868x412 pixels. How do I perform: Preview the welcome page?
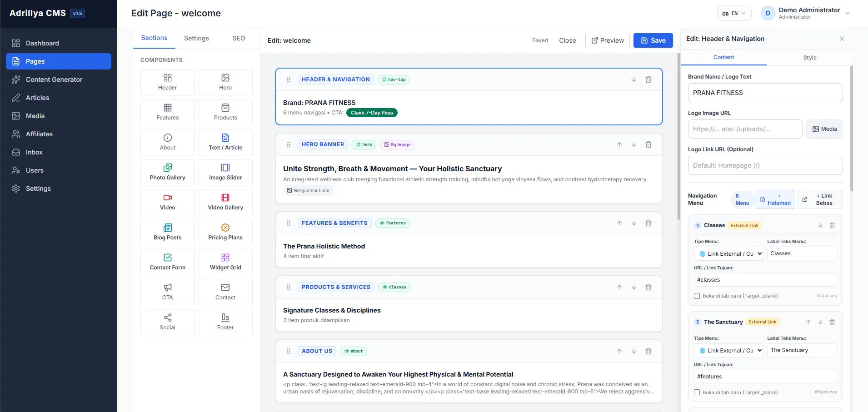click(608, 40)
